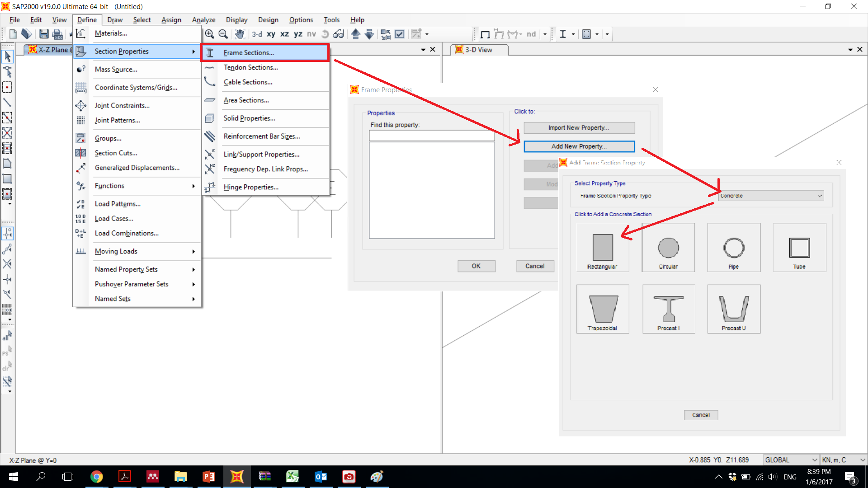Open the Analyze menu
This screenshot has height=488, width=868.
tap(203, 20)
